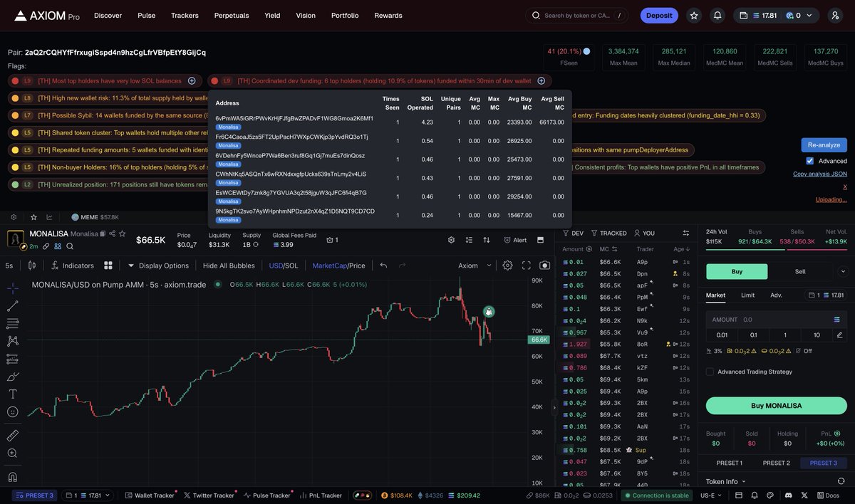Open the emoji sticker drawing tool
The height and width of the screenshot is (504, 855).
[12, 411]
